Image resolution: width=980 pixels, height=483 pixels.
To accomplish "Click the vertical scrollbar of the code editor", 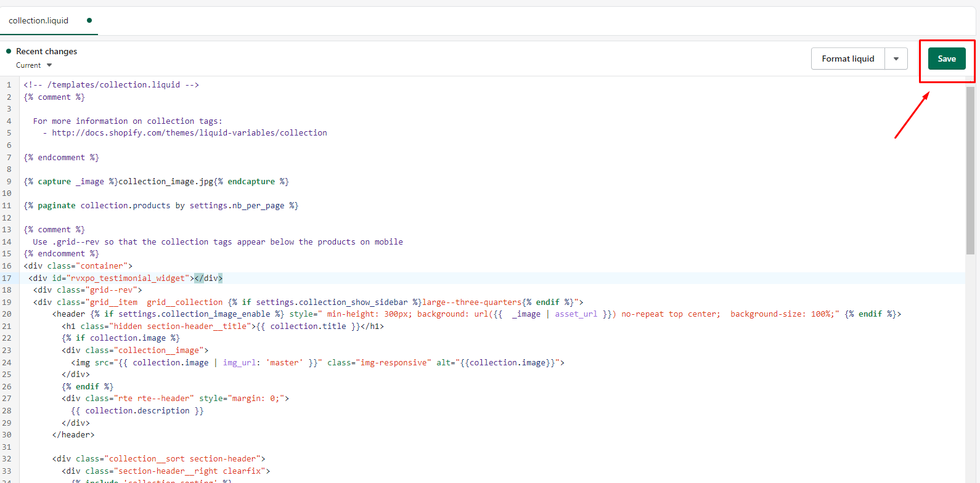I will [970, 170].
